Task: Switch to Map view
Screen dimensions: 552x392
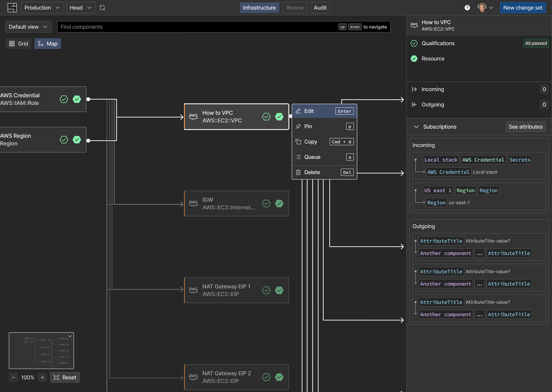Action: tap(48, 44)
